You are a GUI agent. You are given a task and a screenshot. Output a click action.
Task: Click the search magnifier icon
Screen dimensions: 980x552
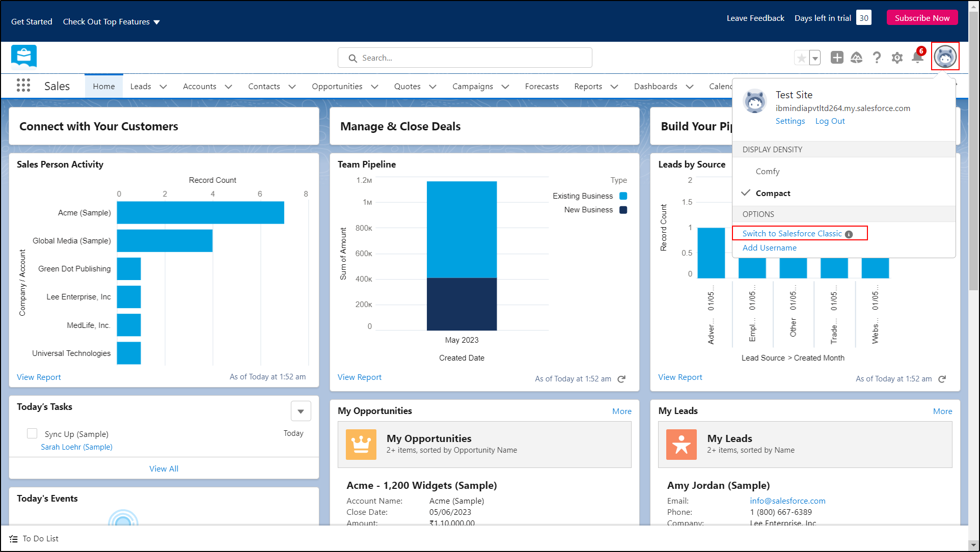coord(352,58)
